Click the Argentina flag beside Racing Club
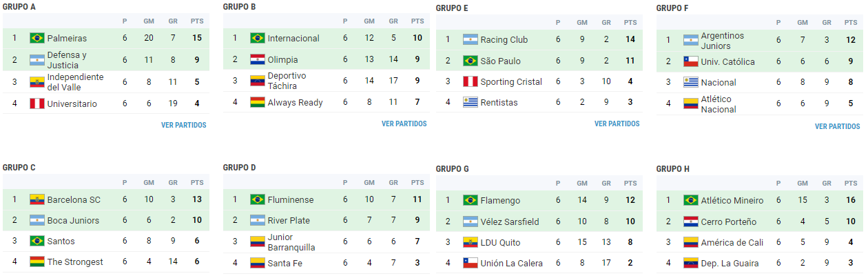The image size is (868, 276). 471,39
